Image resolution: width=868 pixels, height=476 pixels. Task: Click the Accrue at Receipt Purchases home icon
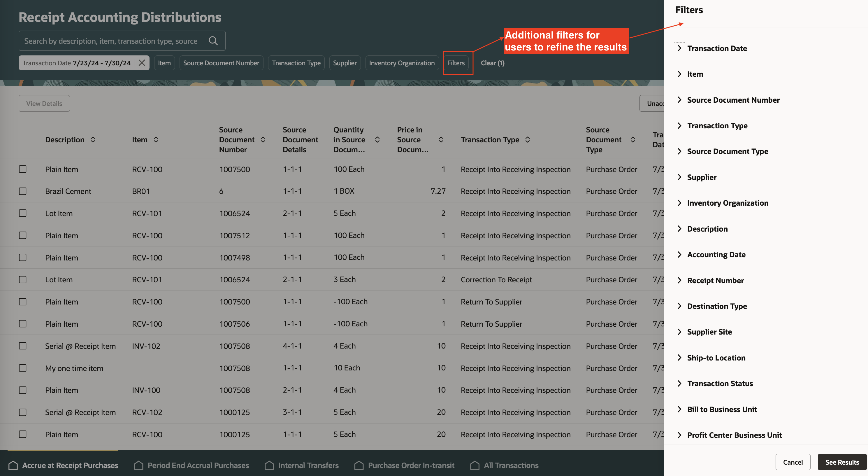point(13,465)
